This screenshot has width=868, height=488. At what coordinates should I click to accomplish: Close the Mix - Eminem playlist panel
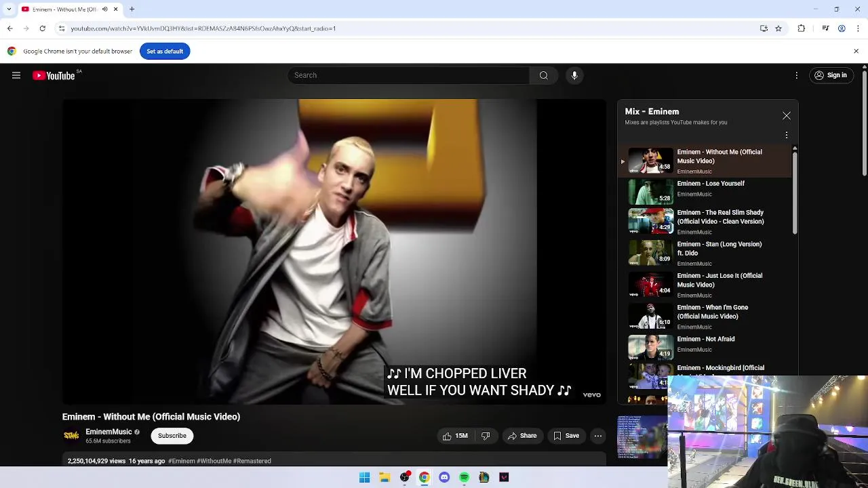pyautogui.click(x=787, y=116)
